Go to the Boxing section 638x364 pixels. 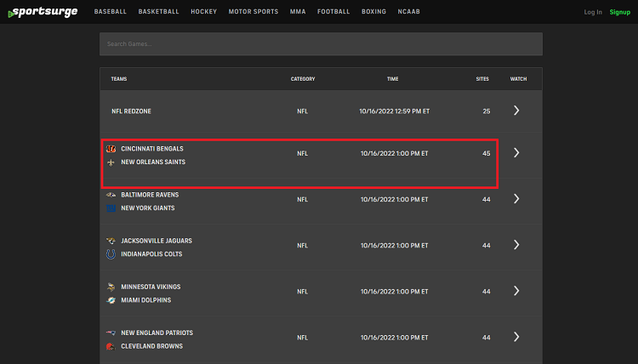(374, 12)
